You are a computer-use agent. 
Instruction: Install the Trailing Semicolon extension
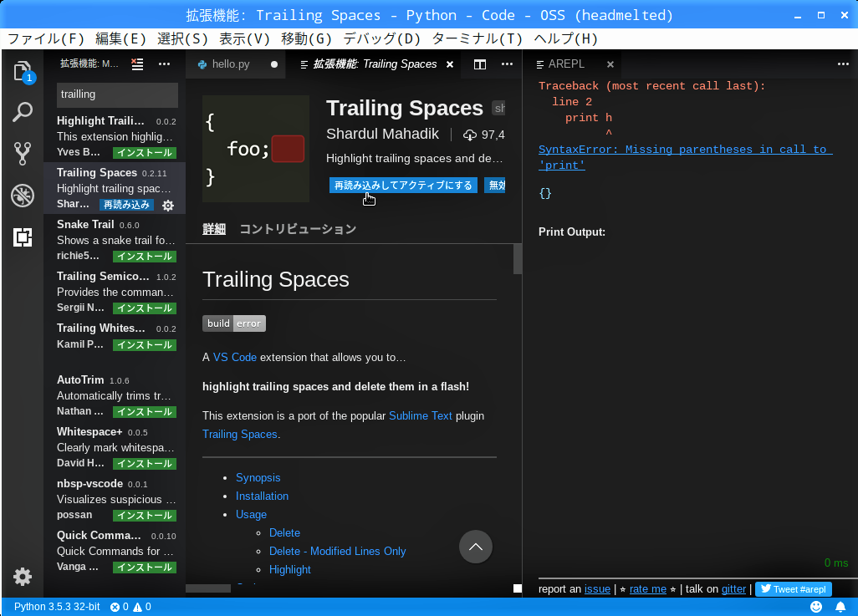point(145,308)
